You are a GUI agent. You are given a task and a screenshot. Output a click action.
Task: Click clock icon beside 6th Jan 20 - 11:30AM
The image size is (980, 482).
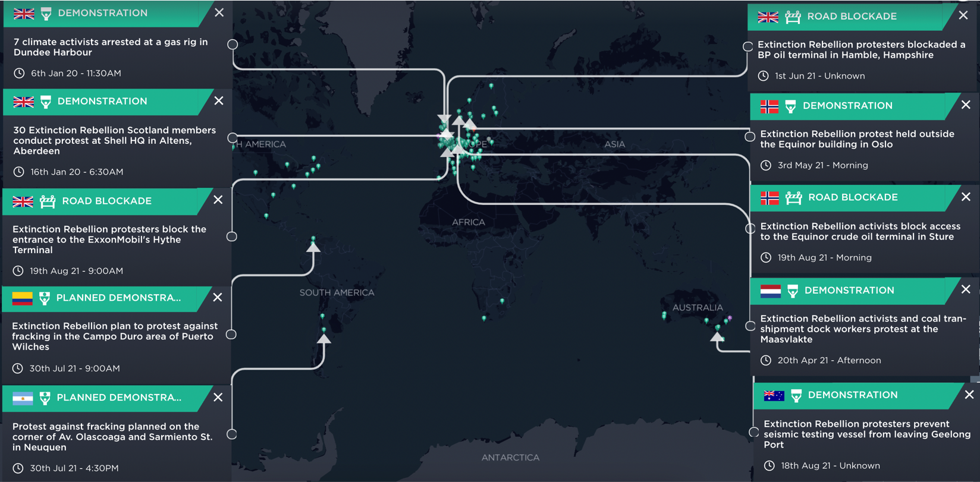(x=19, y=73)
